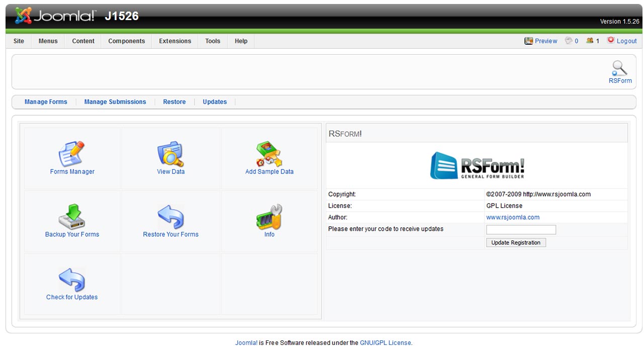Go to the Manage Submissions tab
This screenshot has width=644, height=362.
coord(115,102)
